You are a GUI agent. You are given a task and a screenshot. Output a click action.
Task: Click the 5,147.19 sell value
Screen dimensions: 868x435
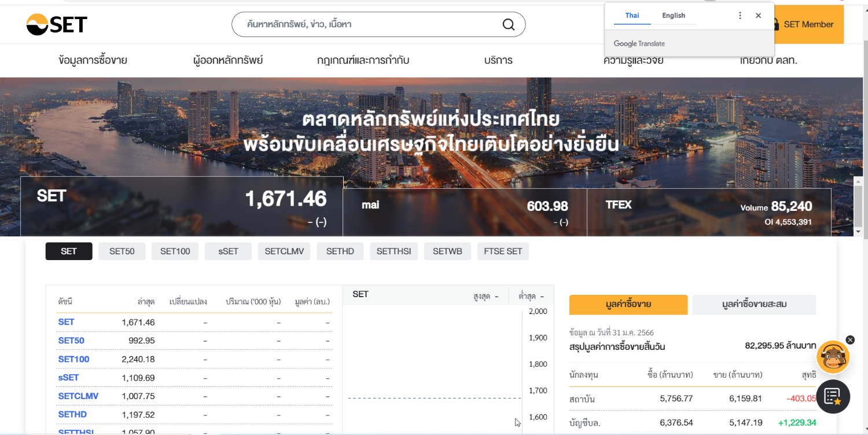746,423
